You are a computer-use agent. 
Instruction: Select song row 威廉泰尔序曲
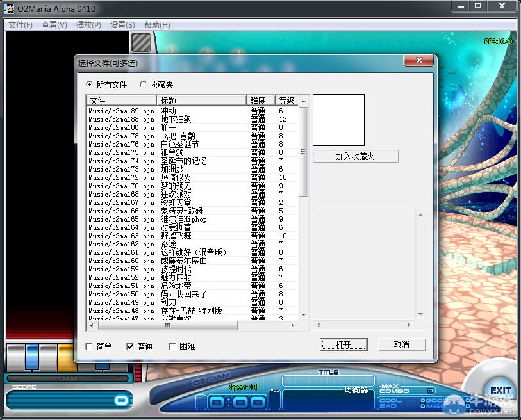click(193, 261)
